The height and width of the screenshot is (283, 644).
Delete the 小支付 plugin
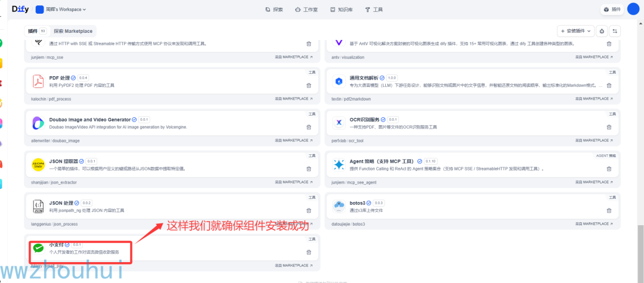tap(308, 252)
